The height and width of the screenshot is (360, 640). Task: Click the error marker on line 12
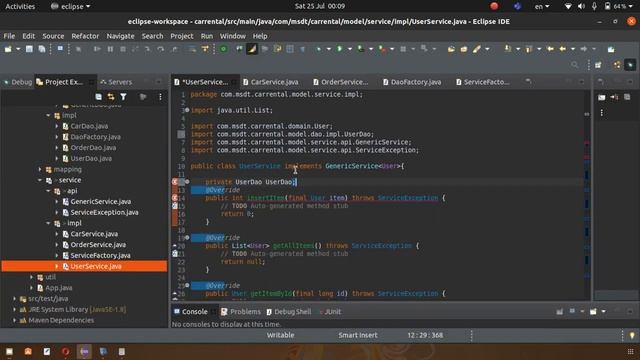click(x=174, y=182)
